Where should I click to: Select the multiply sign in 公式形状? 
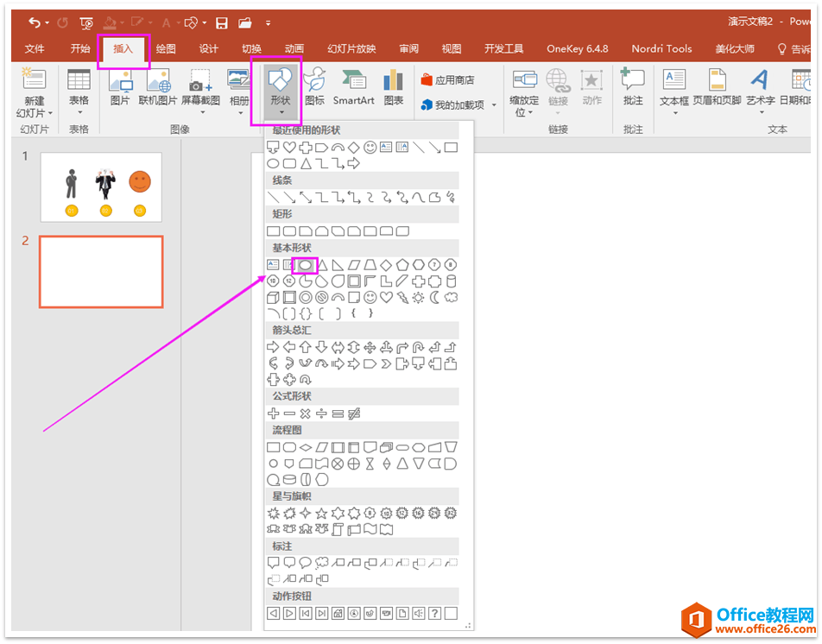coord(305,414)
